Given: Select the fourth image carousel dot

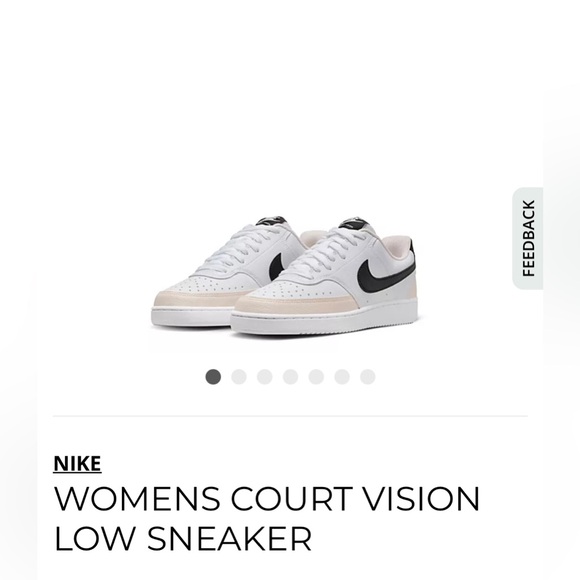Looking at the screenshot, I should (290, 377).
